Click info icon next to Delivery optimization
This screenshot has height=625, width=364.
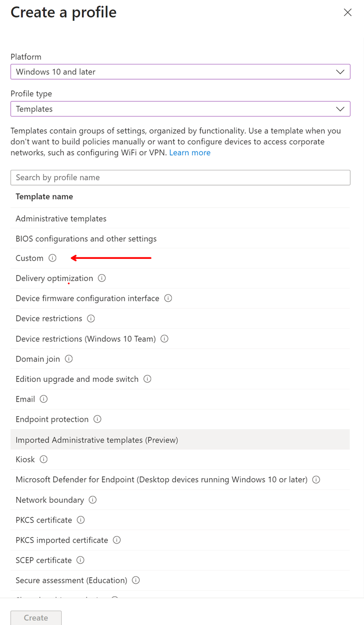(x=102, y=278)
